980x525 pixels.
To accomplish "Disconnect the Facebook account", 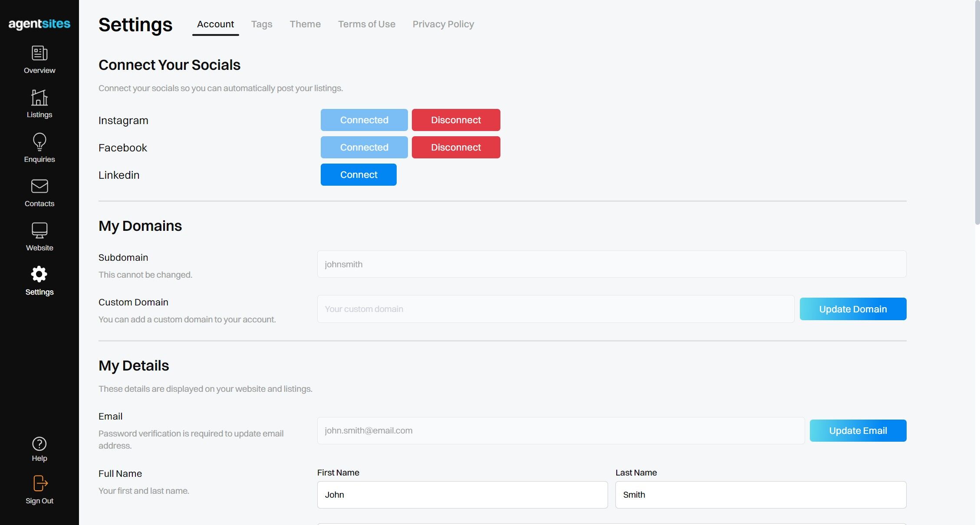I will 456,147.
